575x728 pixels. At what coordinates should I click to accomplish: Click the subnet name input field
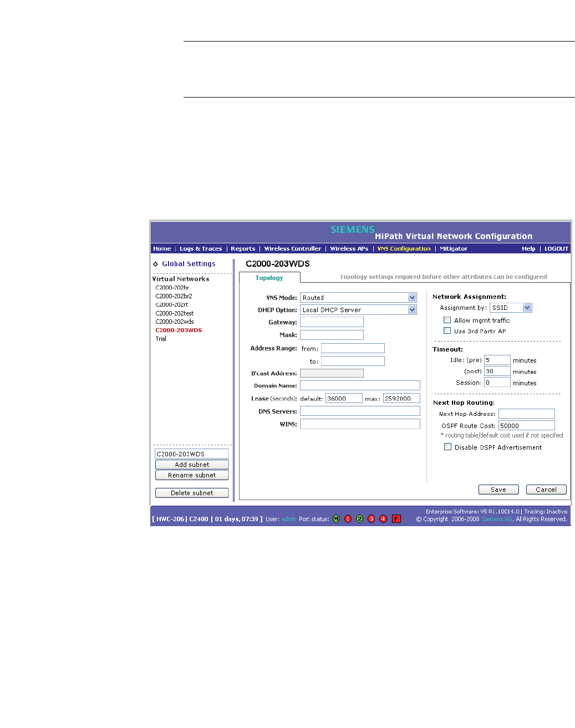pyautogui.click(x=192, y=454)
